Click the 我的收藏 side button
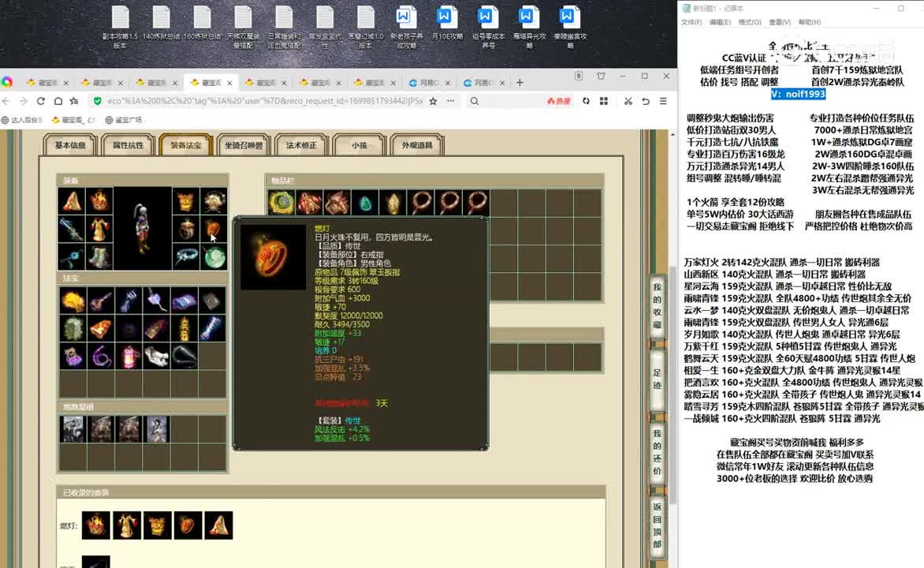This screenshot has width=924, height=568. [x=657, y=306]
